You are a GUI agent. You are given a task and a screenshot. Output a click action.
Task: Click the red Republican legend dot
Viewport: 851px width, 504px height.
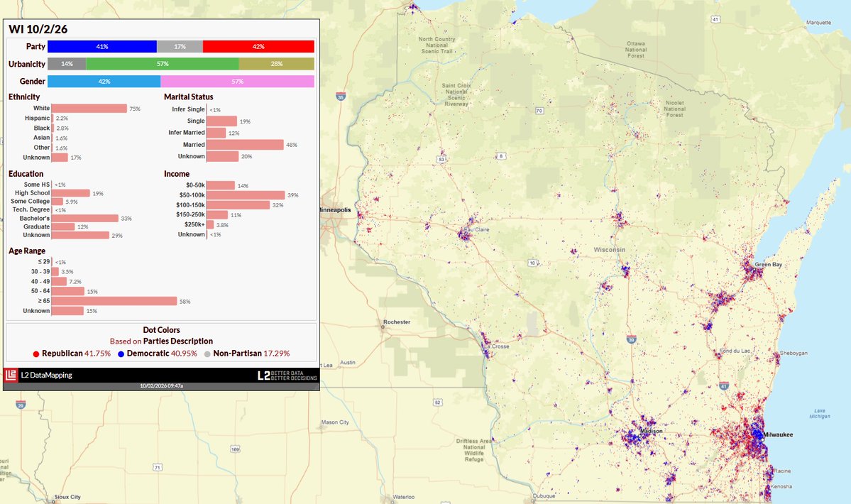point(35,354)
